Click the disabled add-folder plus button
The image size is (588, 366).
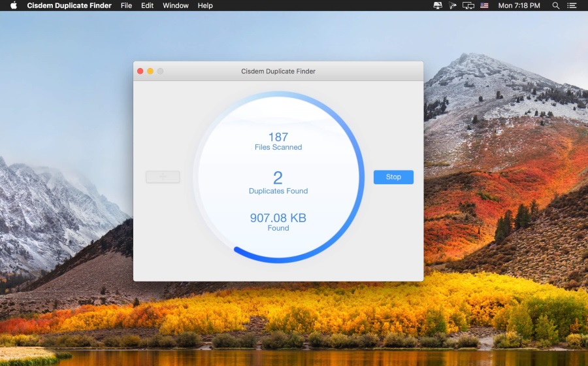[x=163, y=176]
